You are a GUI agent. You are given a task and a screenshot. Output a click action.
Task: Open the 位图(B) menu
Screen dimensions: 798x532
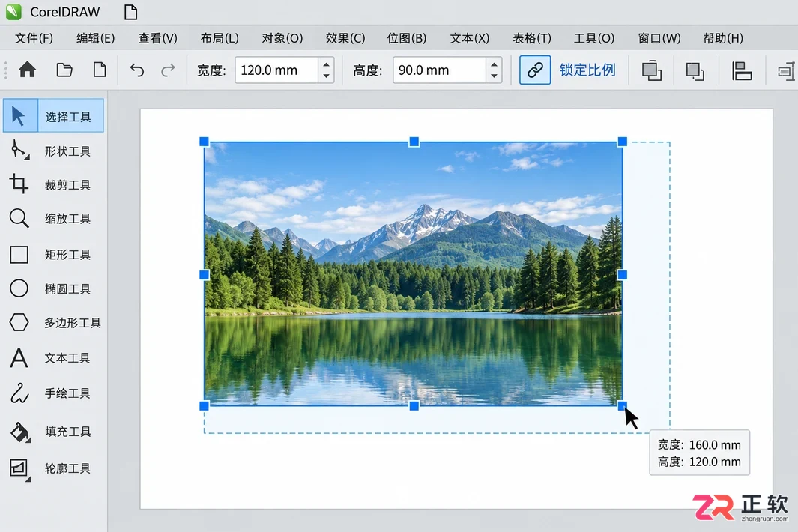[x=407, y=38]
